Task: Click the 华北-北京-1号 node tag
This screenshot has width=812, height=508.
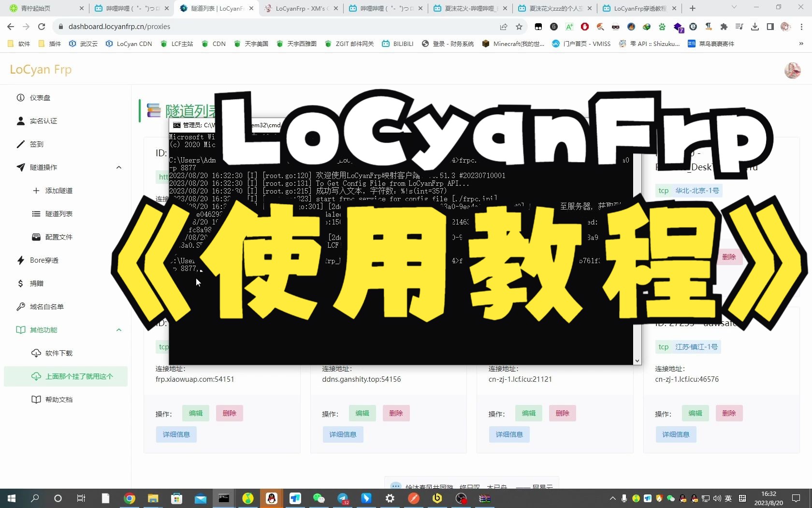Action: click(x=697, y=191)
